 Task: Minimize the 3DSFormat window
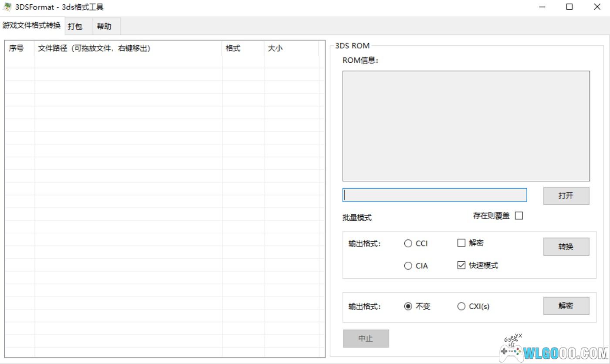click(x=542, y=7)
